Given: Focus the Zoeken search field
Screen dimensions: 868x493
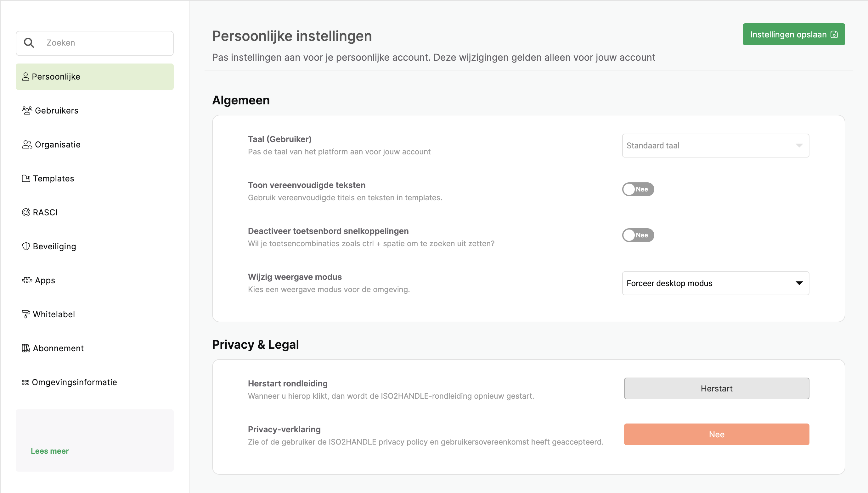Looking at the screenshot, I should pyautogui.click(x=94, y=43).
